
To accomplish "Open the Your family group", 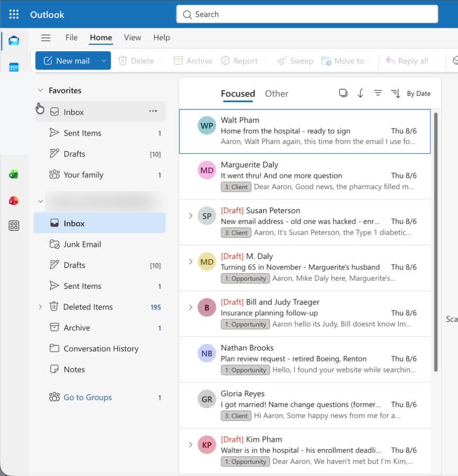I will click(x=100, y=175).
